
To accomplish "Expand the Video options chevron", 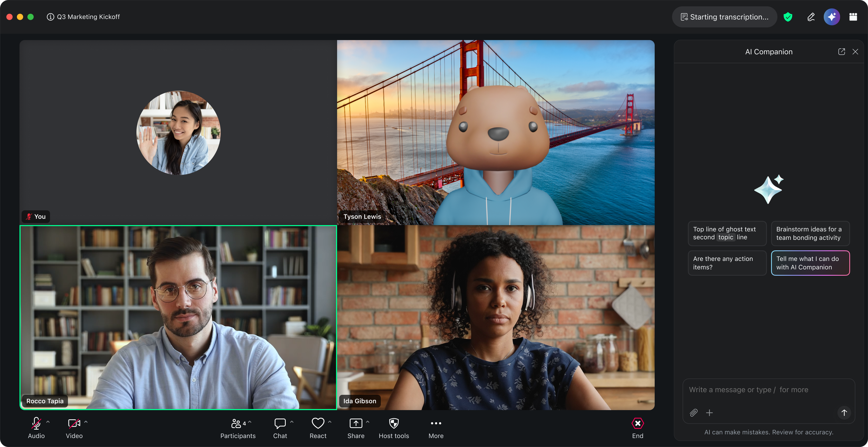I will (x=86, y=422).
